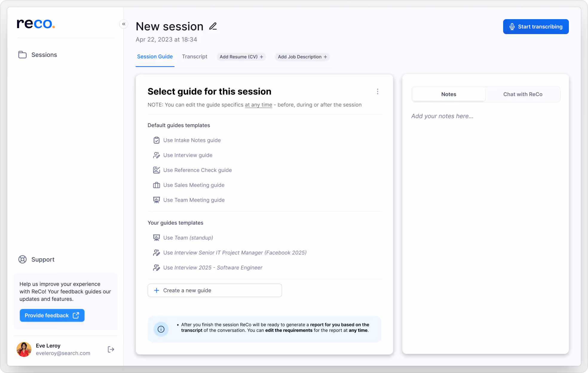Collapse the sidebar using the double-chevron icon

[x=124, y=24]
